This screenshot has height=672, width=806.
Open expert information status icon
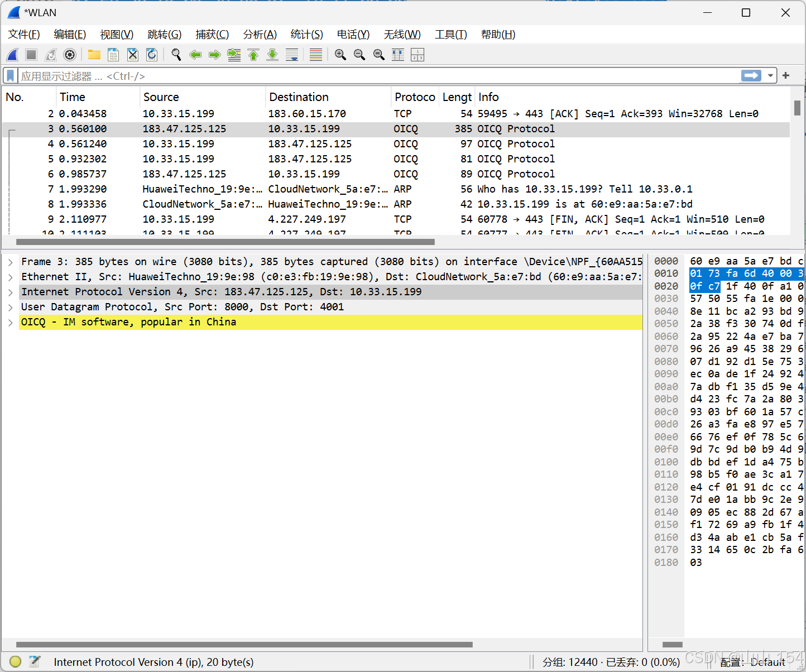[16, 661]
